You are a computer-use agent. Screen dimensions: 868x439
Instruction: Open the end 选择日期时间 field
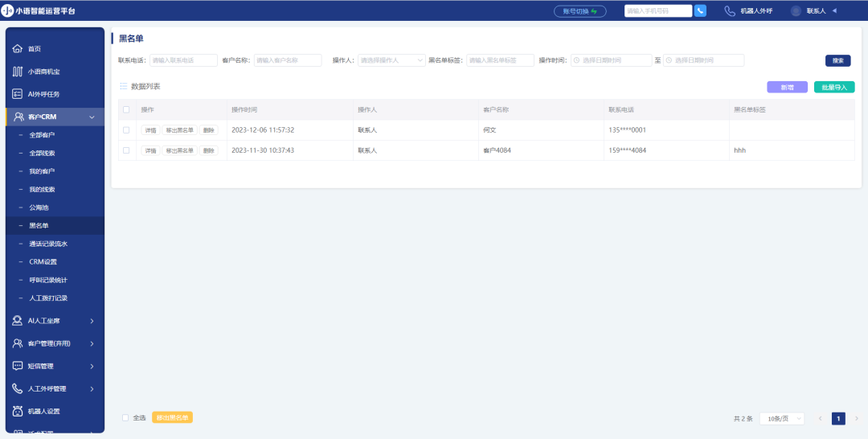(x=703, y=60)
